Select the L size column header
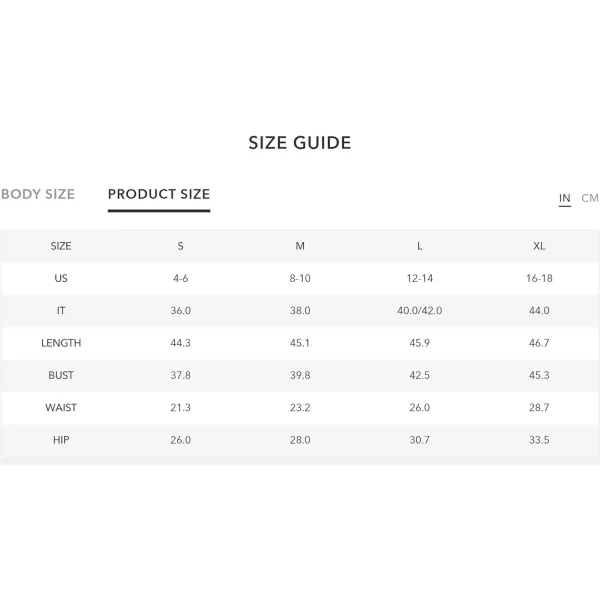The width and height of the screenshot is (600, 600). click(420, 246)
